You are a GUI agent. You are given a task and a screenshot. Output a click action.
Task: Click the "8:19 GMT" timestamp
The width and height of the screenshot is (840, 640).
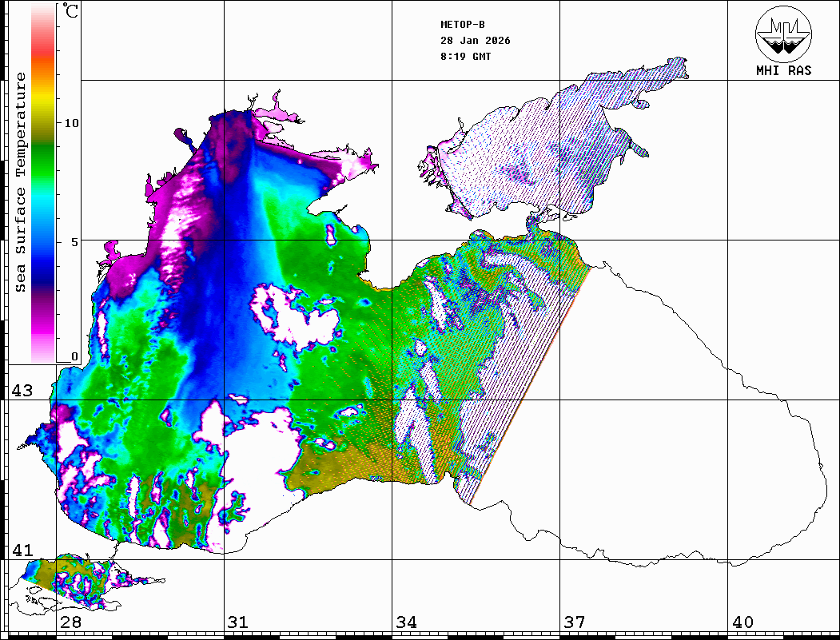(466, 57)
